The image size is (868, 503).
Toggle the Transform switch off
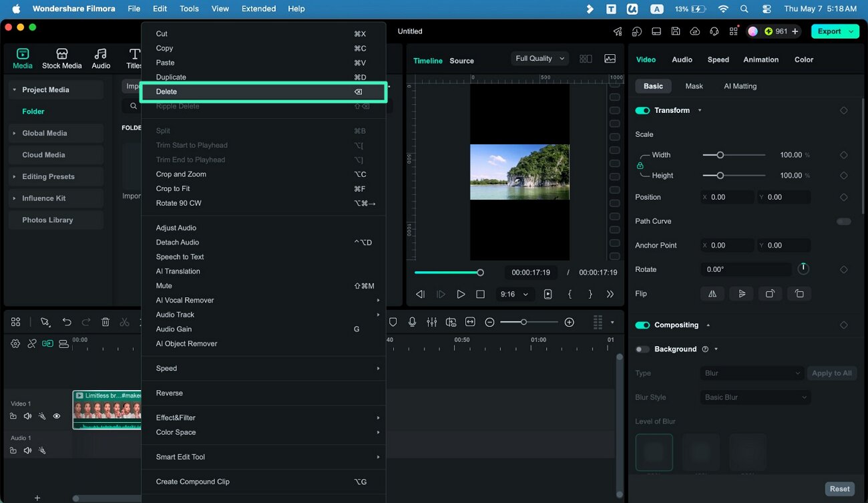(x=642, y=110)
